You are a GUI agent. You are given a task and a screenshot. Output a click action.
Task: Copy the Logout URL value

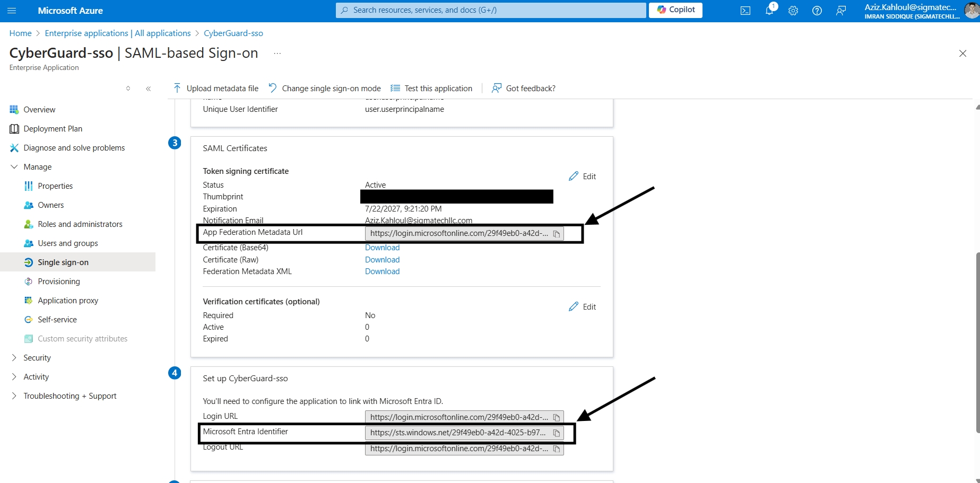coord(556,449)
